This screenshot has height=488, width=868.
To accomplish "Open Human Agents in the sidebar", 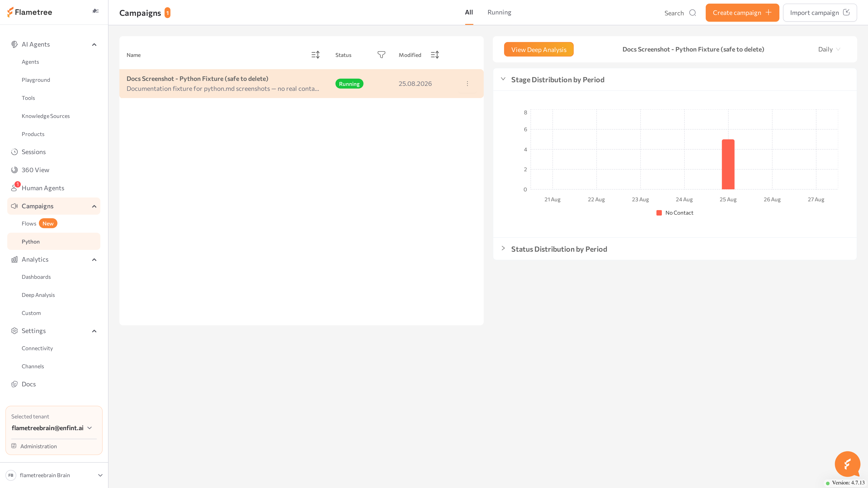I will click(x=43, y=188).
